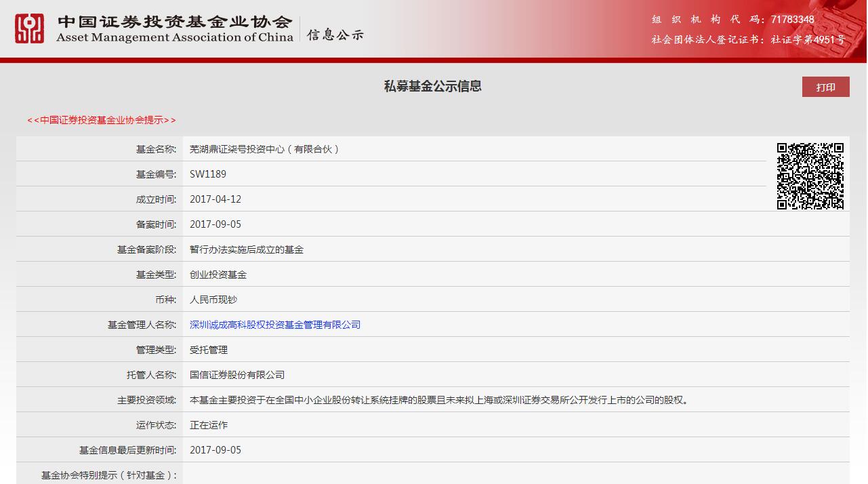Viewport: 868px width, 484px height.
Task: Click the 基金管理人名称 label
Action: pyautogui.click(x=142, y=325)
